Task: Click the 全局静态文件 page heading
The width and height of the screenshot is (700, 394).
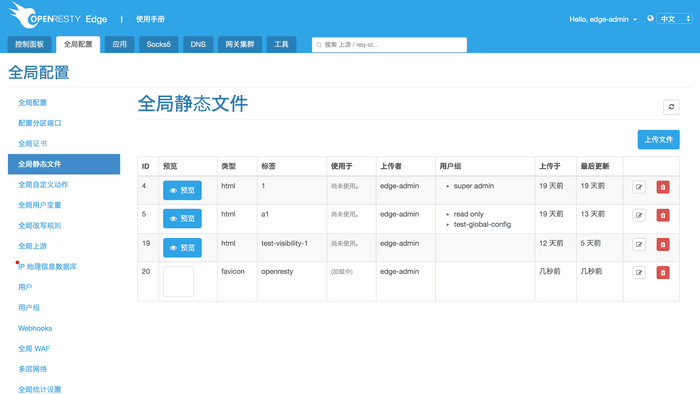Action: [x=192, y=104]
